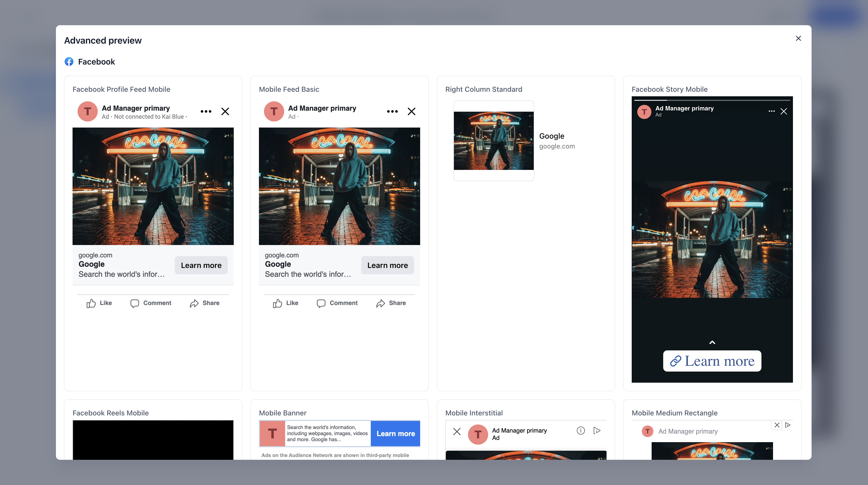Click the Like thumbs-up in Profile Feed preview
Image resolution: width=868 pixels, height=485 pixels.
pos(91,303)
